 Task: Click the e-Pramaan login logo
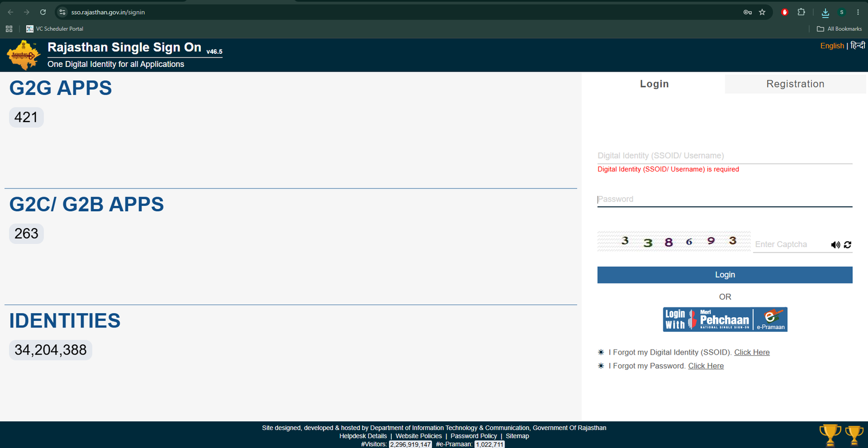771,319
